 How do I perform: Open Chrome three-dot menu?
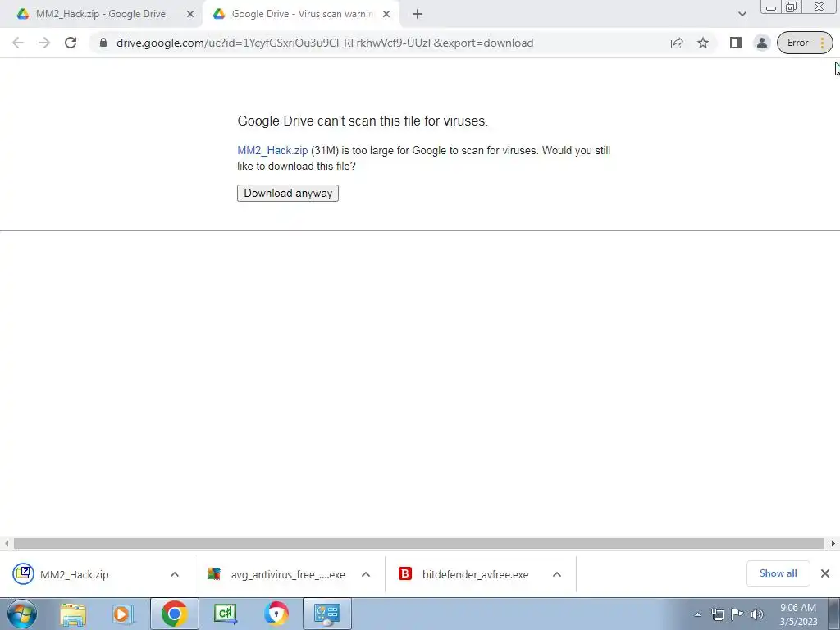tap(822, 43)
